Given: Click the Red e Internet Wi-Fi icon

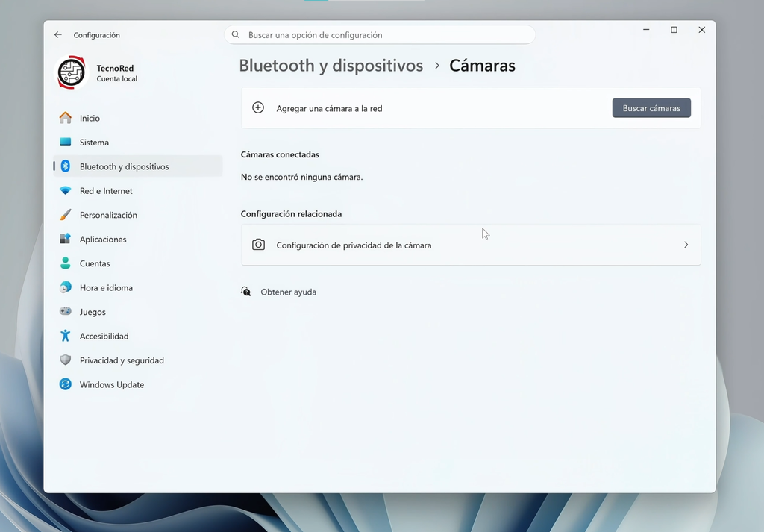Looking at the screenshot, I should tap(66, 190).
